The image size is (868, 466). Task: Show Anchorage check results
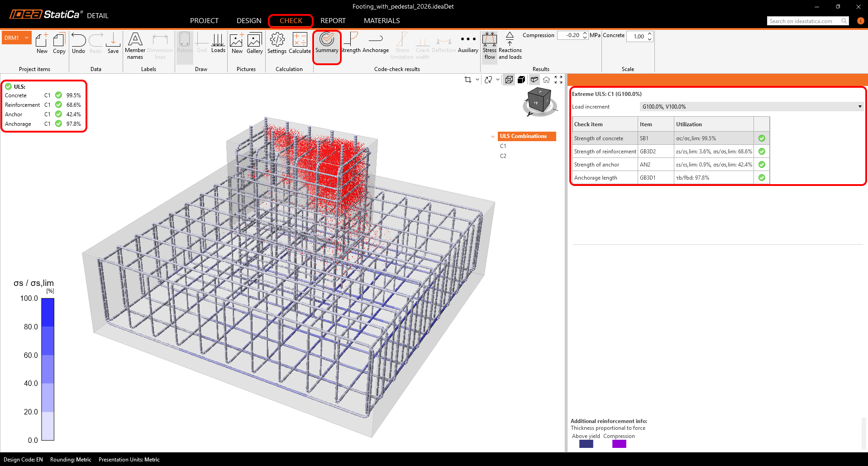[375, 43]
